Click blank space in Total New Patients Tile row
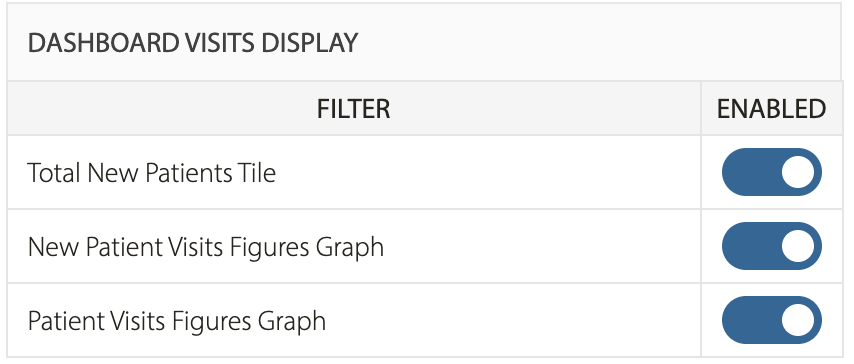The height and width of the screenshot is (364, 854). (x=488, y=172)
